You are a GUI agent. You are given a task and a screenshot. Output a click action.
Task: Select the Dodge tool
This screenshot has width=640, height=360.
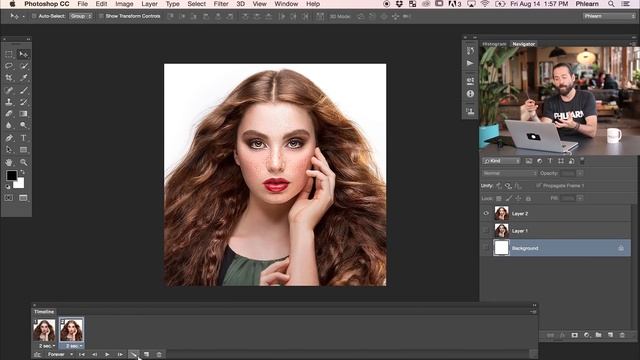point(23,126)
